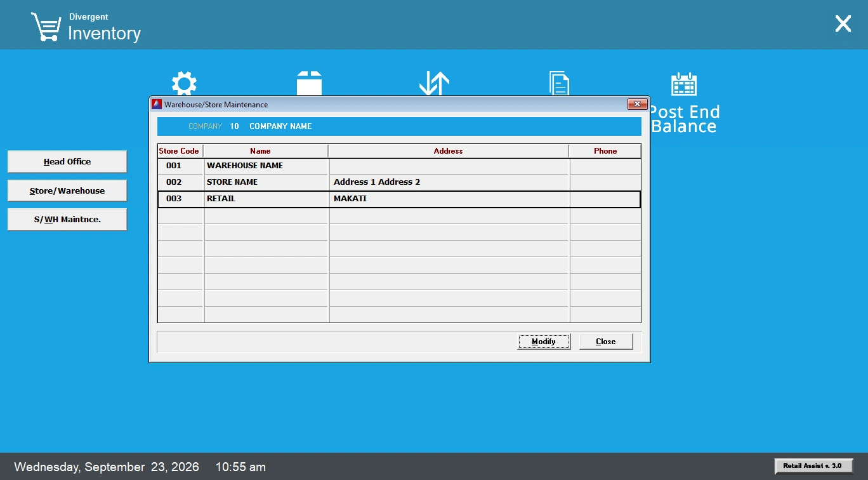Image resolution: width=868 pixels, height=480 pixels.
Task: Open Head Office from side menu
Action: coord(67,161)
